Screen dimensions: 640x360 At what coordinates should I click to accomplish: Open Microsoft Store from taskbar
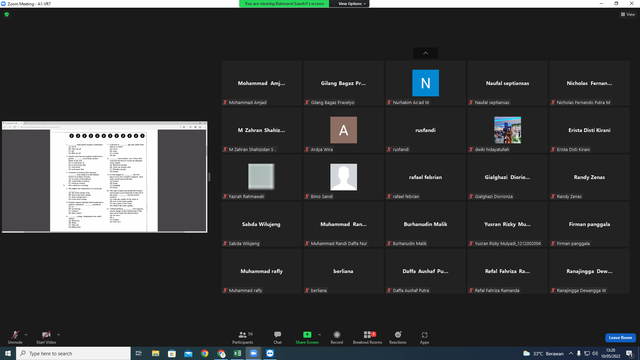pos(172,353)
